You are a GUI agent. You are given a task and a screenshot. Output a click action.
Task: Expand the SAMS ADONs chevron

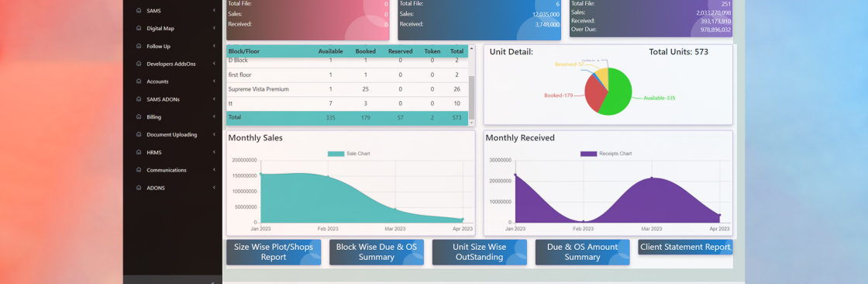[x=214, y=99]
